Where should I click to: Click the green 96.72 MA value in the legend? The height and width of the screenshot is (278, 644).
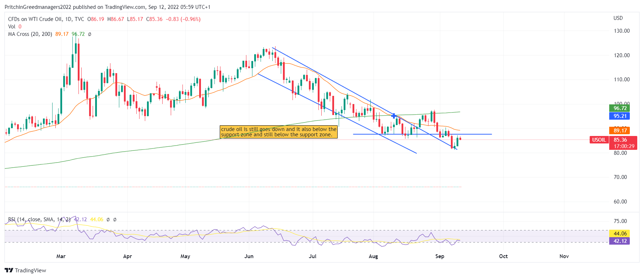click(x=78, y=34)
